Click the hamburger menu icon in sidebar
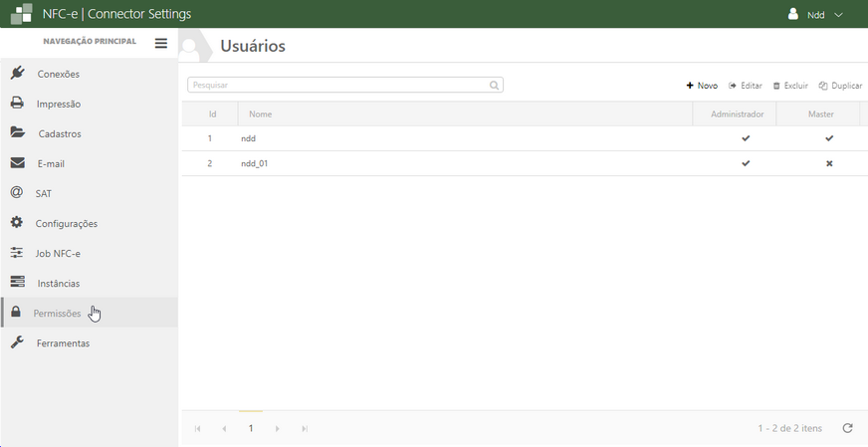The image size is (868, 447). pyautogui.click(x=161, y=43)
